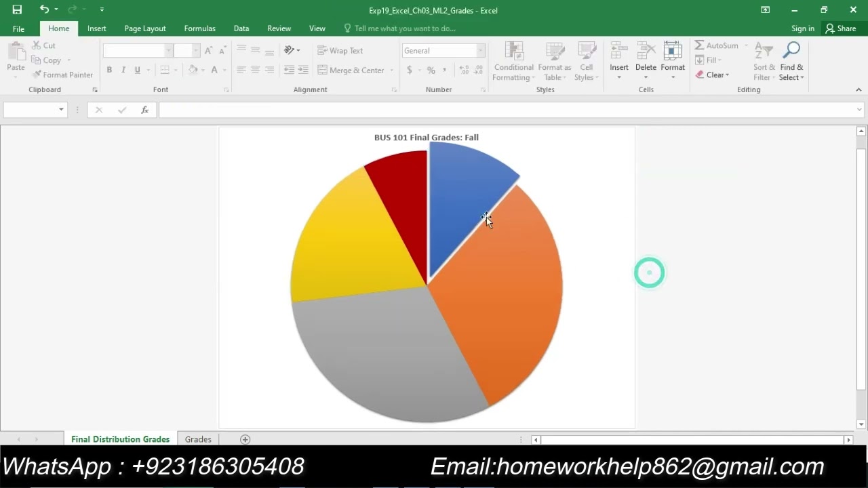Open Sort & Filter menu
This screenshot has width=868, height=488.
point(764,61)
